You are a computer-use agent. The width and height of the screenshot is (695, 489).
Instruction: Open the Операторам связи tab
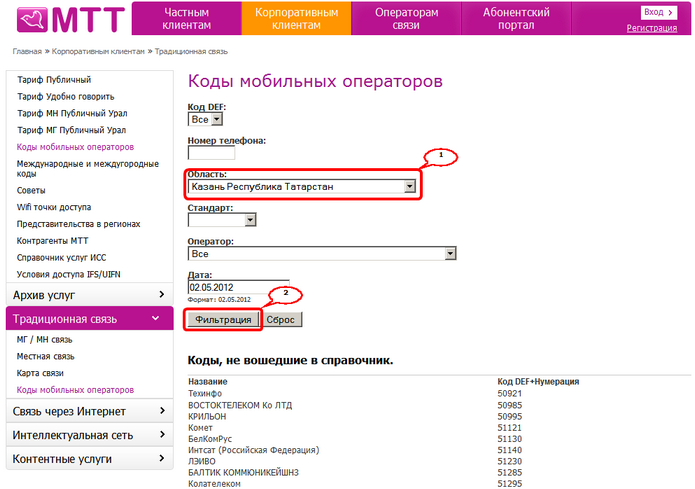406,19
